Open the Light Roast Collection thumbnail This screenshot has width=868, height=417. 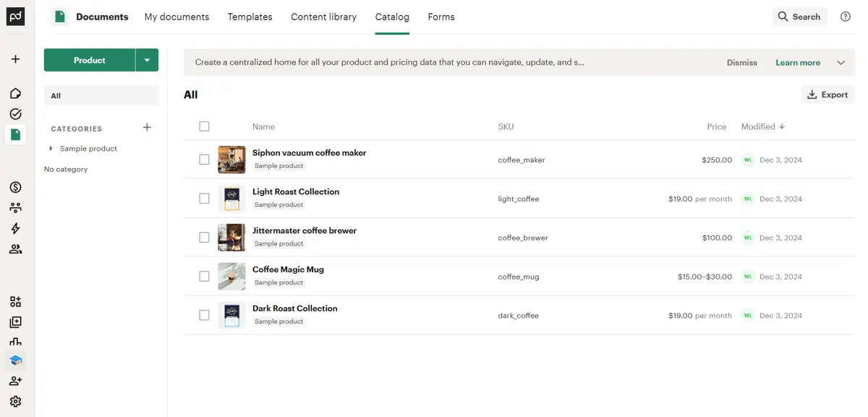[x=231, y=198]
